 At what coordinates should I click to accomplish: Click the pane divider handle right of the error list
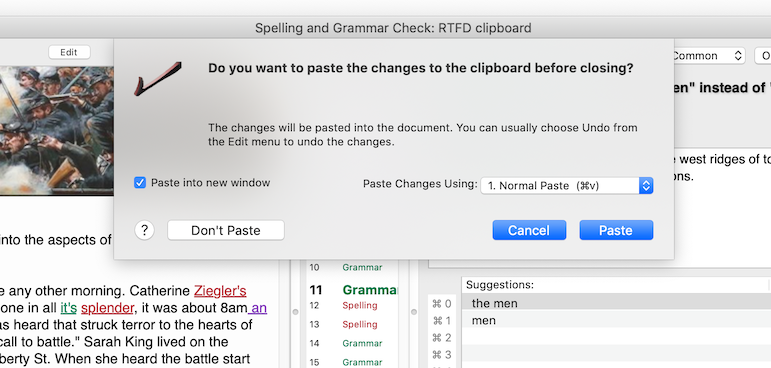[414, 311]
